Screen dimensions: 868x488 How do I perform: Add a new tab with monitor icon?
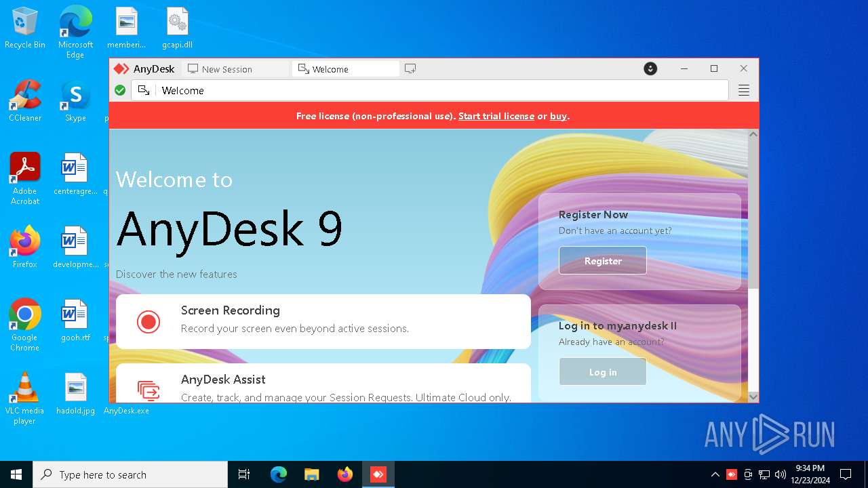tap(410, 68)
